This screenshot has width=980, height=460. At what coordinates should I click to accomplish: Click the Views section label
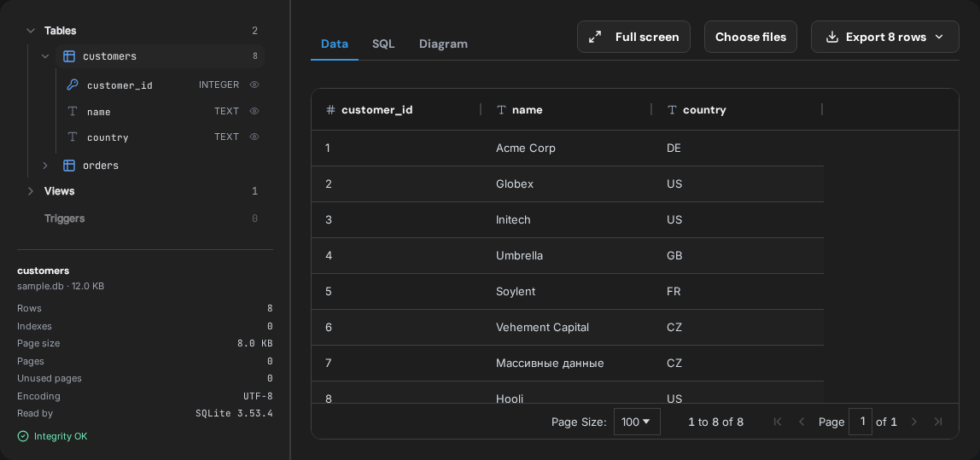click(x=60, y=191)
